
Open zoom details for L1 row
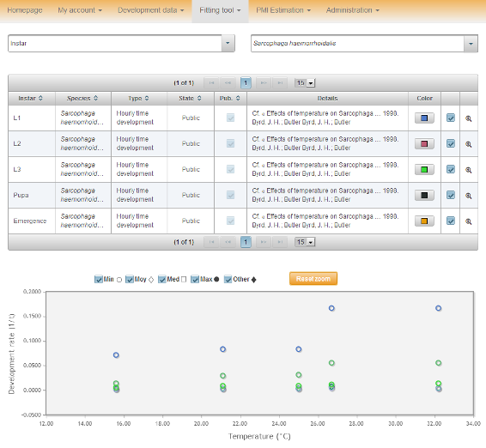468,118
